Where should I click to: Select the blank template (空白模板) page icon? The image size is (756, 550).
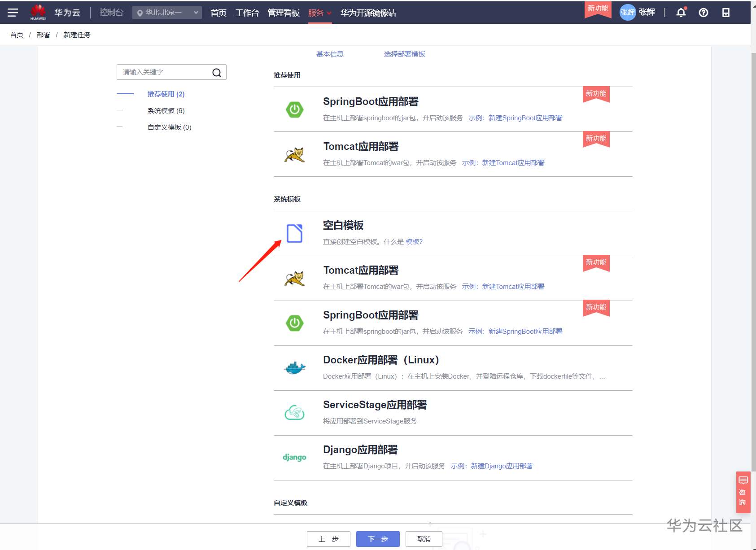pyautogui.click(x=295, y=233)
